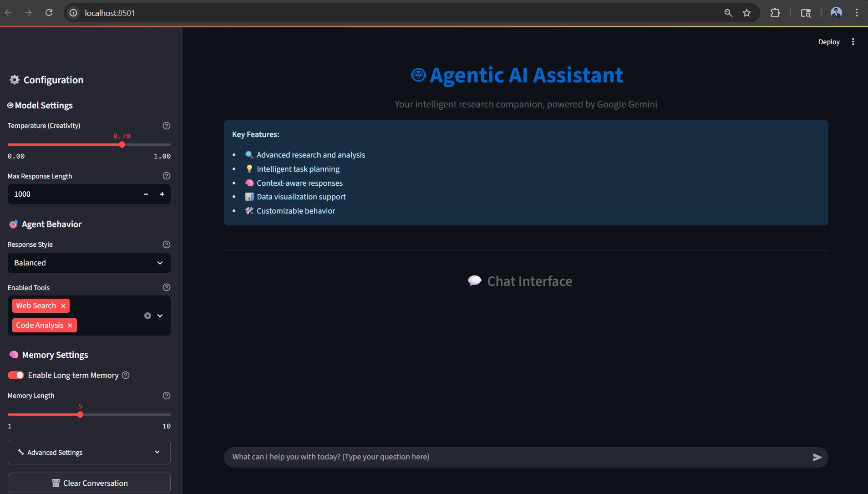Viewport: 868px width, 494px height.
Task: Click the Memory Length slider handle
Action: [x=80, y=414]
